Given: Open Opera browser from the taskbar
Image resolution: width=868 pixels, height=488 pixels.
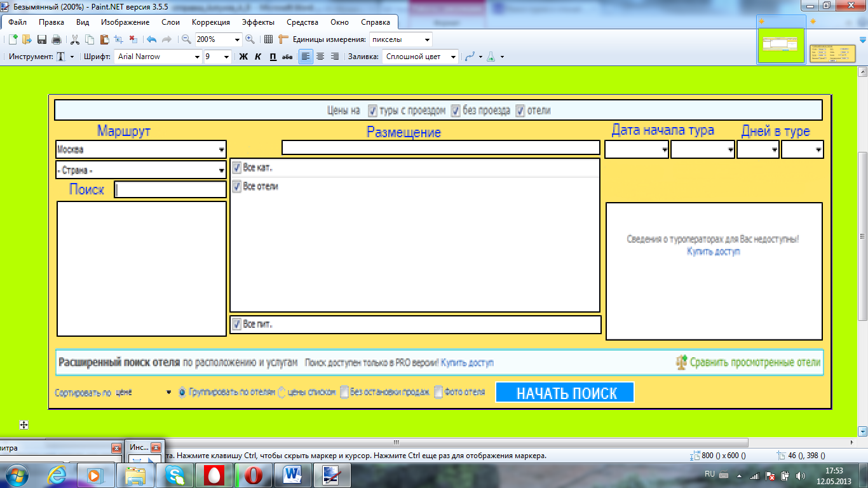Looking at the screenshot, I should pos(252,475).
